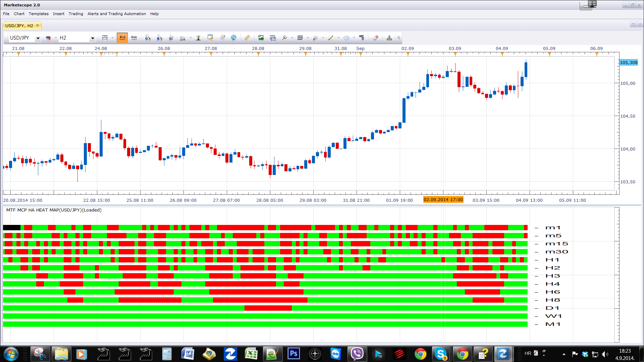This screenshot has height=362, width=644.
Task: Open the toolbar options overflow
Action: click(399, 38)
